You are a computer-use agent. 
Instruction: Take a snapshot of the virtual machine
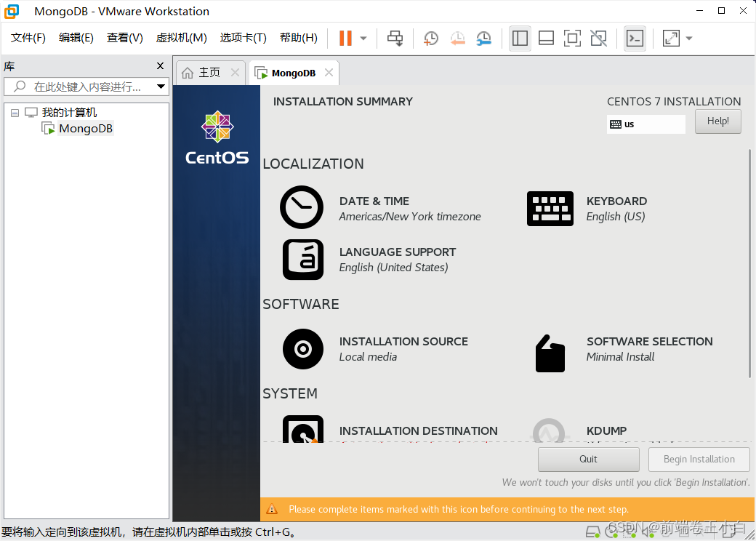click(430, 38)
